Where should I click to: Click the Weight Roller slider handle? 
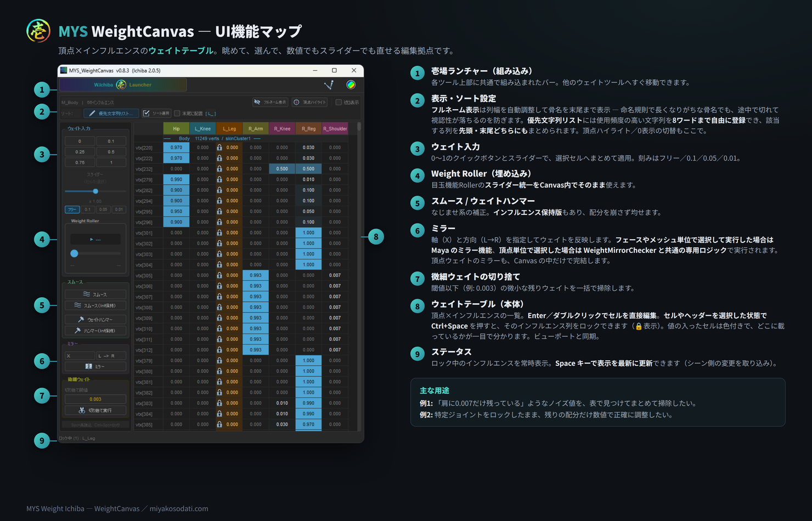(x=74, y=253)
